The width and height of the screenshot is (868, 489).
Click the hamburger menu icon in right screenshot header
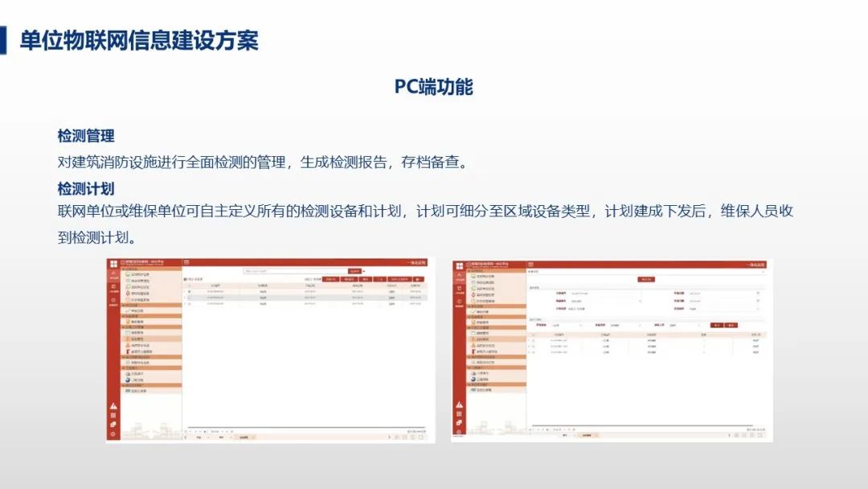pos(531,264)
